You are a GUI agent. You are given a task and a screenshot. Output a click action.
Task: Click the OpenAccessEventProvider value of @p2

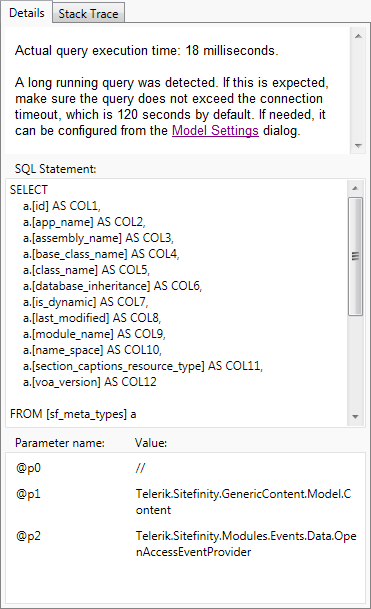coord(246,544)
